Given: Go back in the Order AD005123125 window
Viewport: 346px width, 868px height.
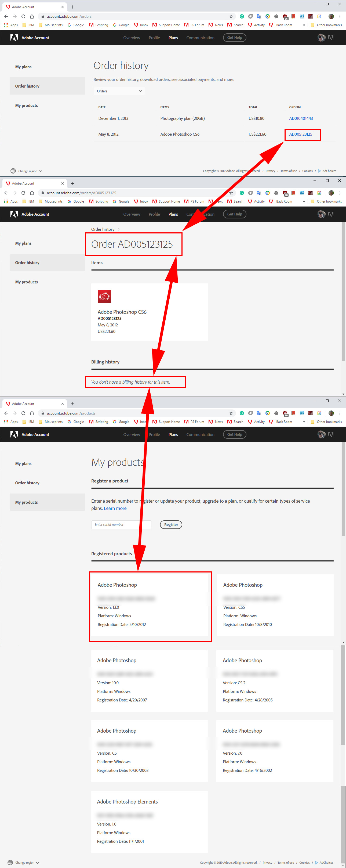Looking at the screenshot, I should pyautogui.click(x=6, y=193).
